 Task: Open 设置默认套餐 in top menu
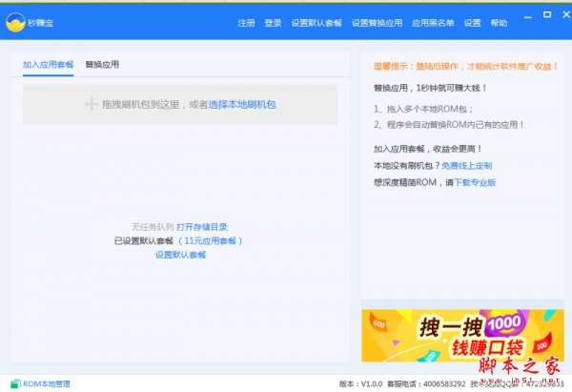coord(317,23)
